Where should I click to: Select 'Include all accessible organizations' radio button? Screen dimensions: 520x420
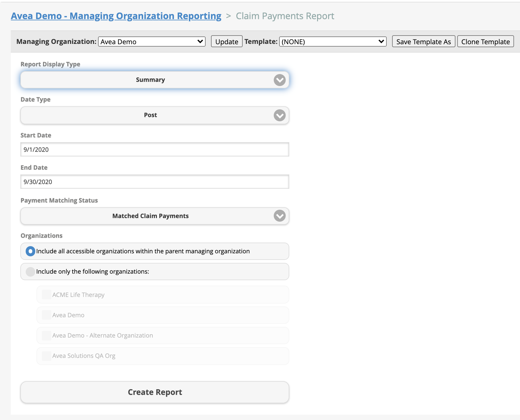(x=30, y=251)
